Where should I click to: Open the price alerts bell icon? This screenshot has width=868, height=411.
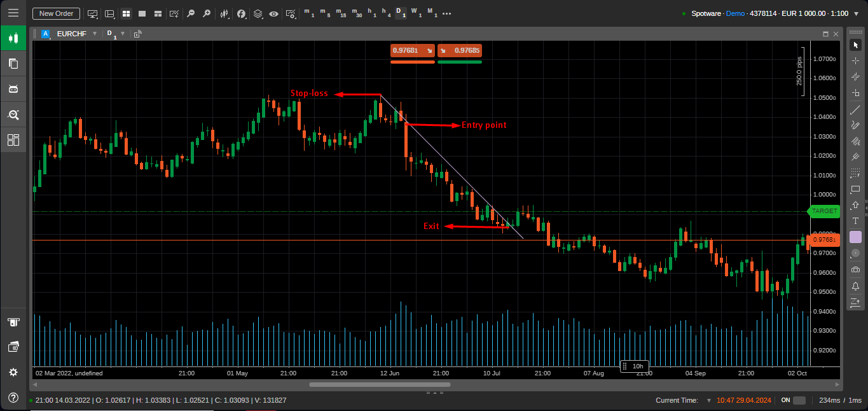(x=855, y=286)
